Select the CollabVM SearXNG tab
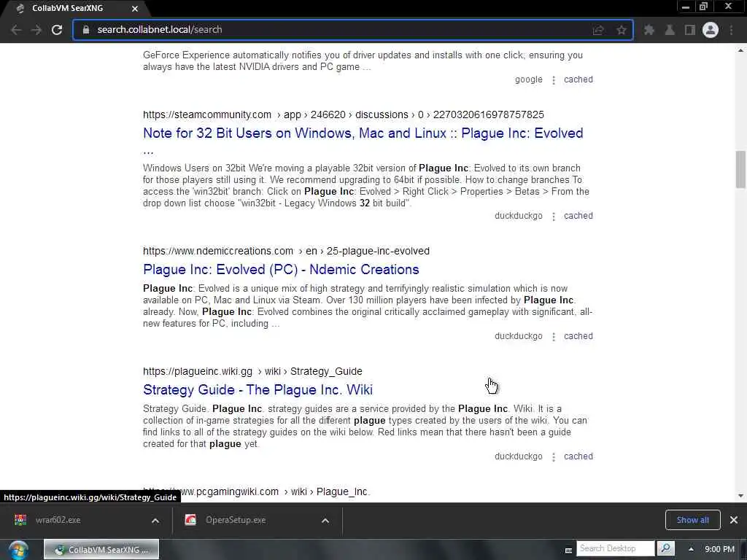Viewport: 747px width, 560px height. coord(76,9)
